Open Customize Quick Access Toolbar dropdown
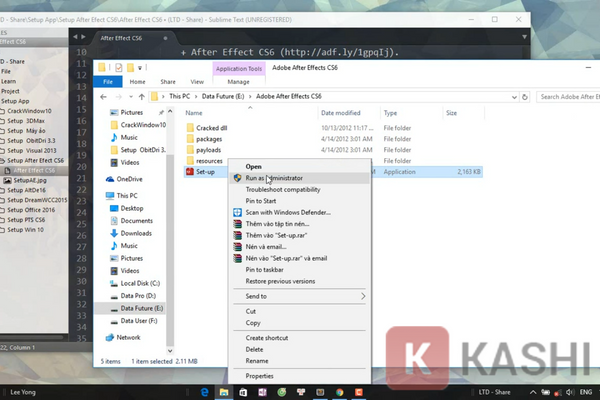 click(140, 68)
